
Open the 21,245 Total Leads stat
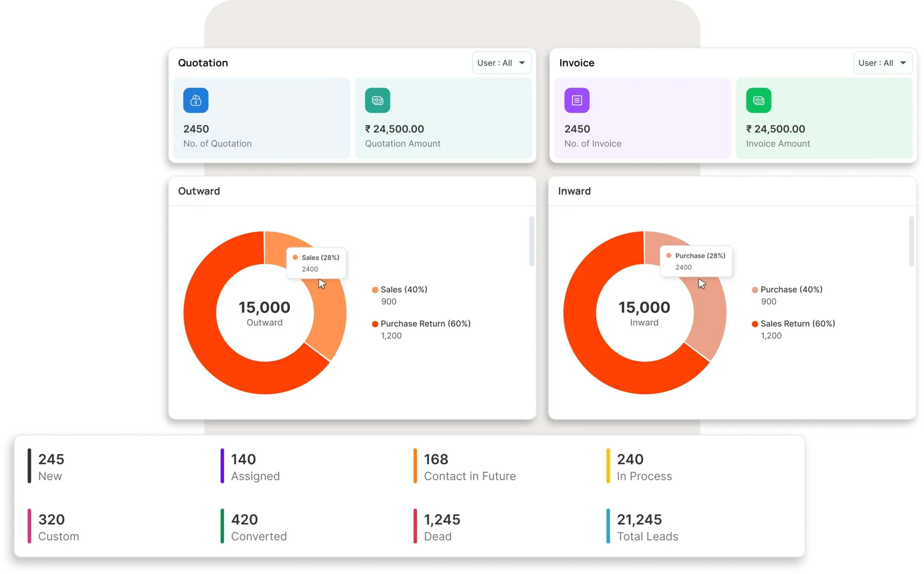point(642,527)
